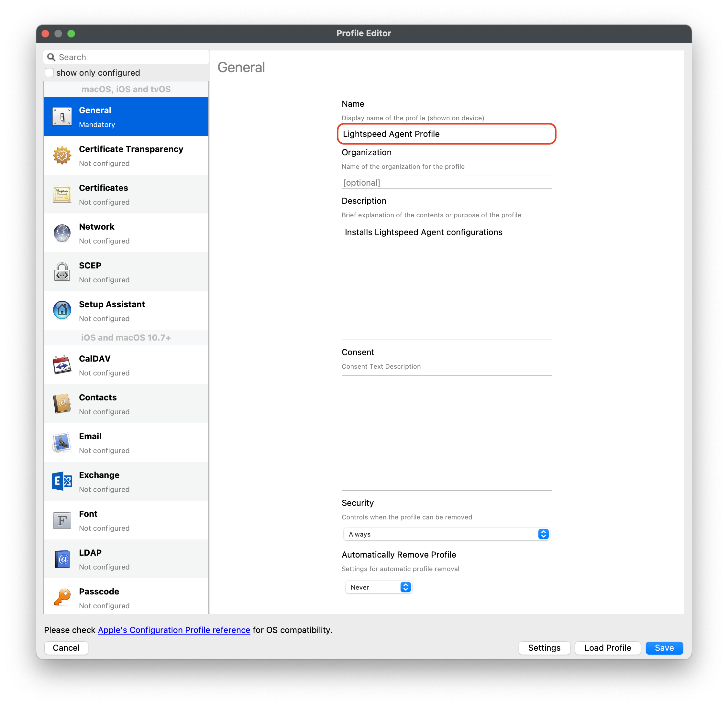728x707 pixels.
Task: Click the Contacts address book icon
Action: pos(62,404)
